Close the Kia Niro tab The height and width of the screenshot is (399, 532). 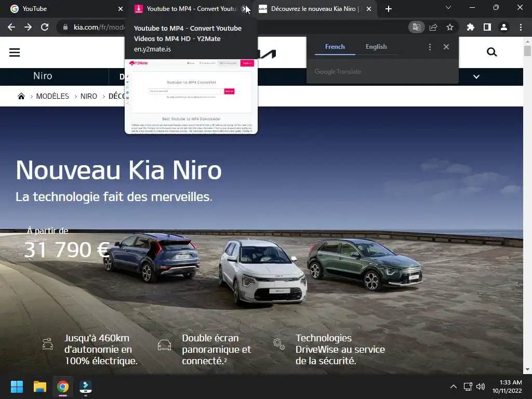[369, 9]
